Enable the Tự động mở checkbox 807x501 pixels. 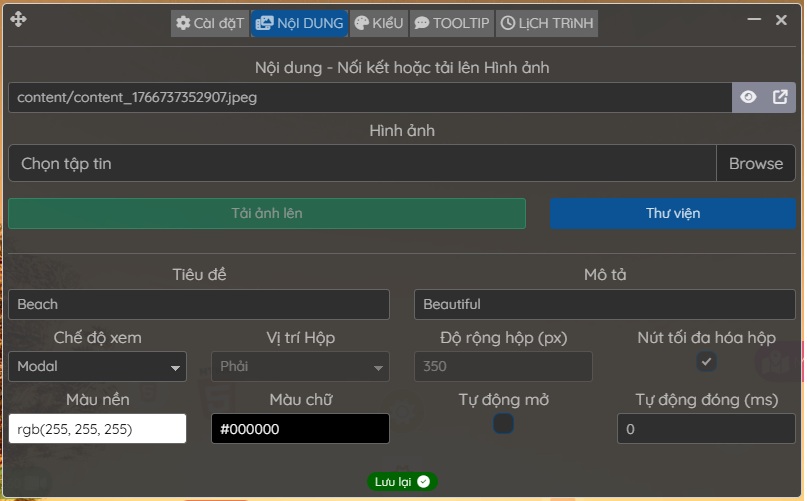(x=504, y=424)
